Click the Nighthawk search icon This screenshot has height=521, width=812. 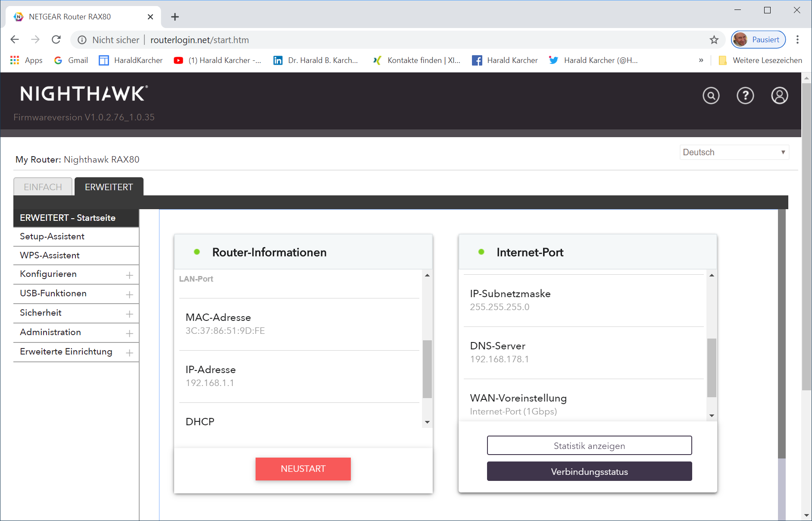click(x=711, y=95)
